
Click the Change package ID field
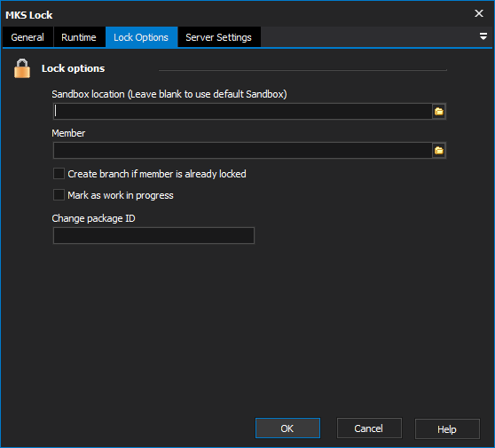[153, 235]
